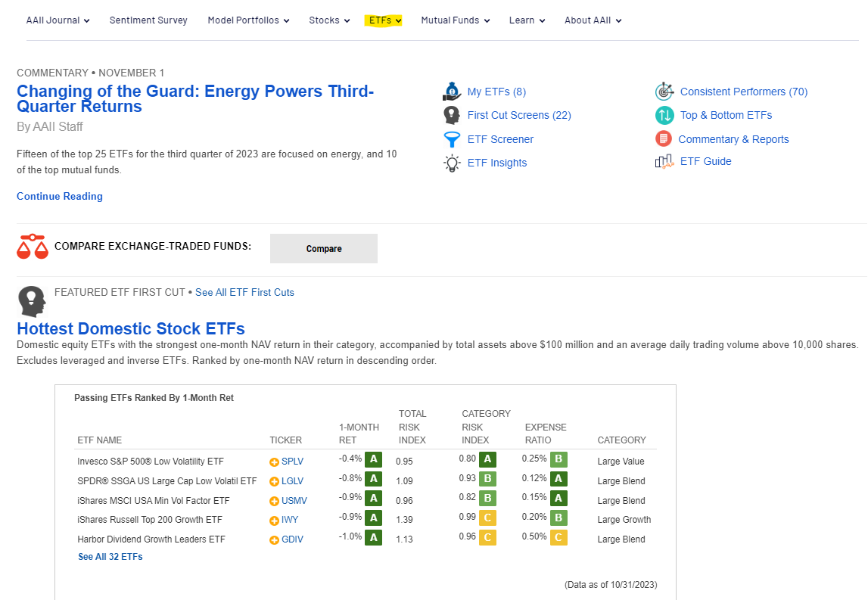This screenshot has width=868, height=600.
Task: Click the ETF Screener funnel icon
Action: (x=452, y=139)
